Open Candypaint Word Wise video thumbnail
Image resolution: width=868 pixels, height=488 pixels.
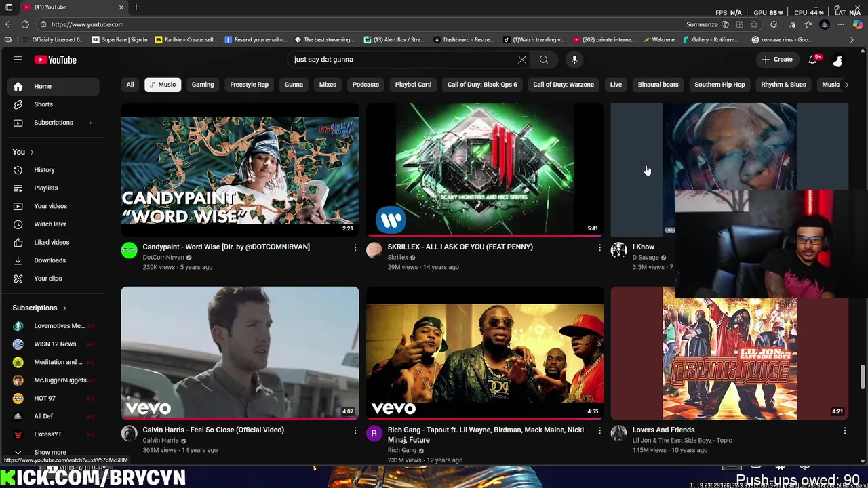pyautogui.click(x=240, y=169)
